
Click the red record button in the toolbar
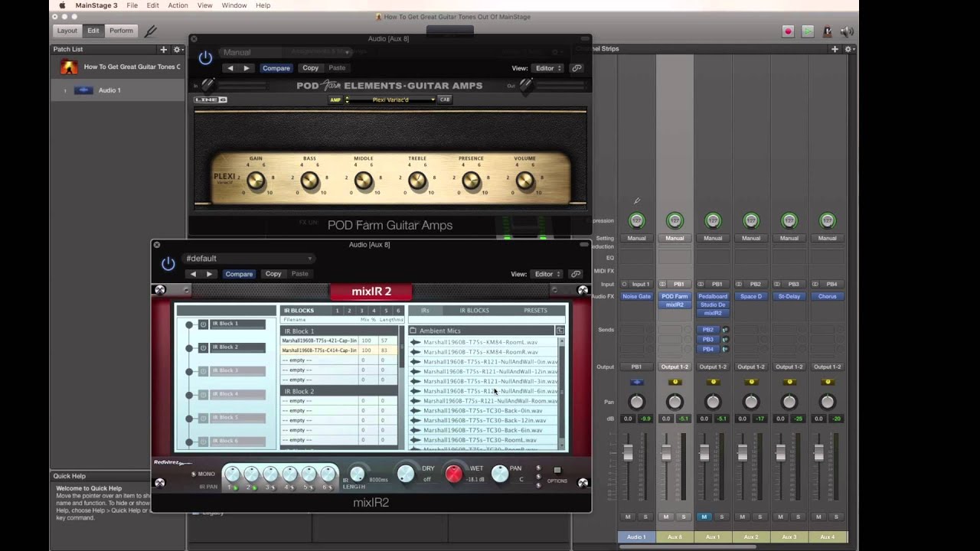(x=788, y=31)
